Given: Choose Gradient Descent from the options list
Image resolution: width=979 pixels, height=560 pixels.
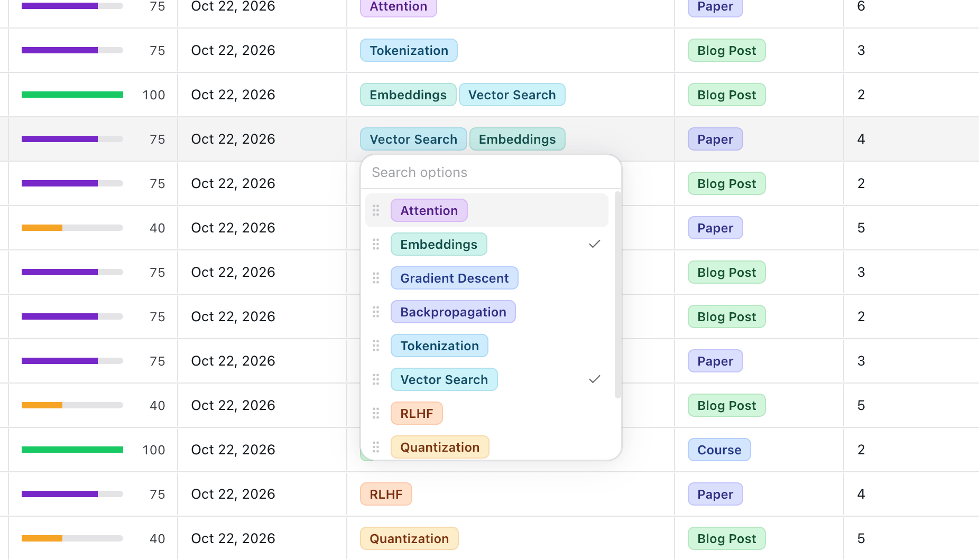Looking at the screenshot, I should [455, 278].
